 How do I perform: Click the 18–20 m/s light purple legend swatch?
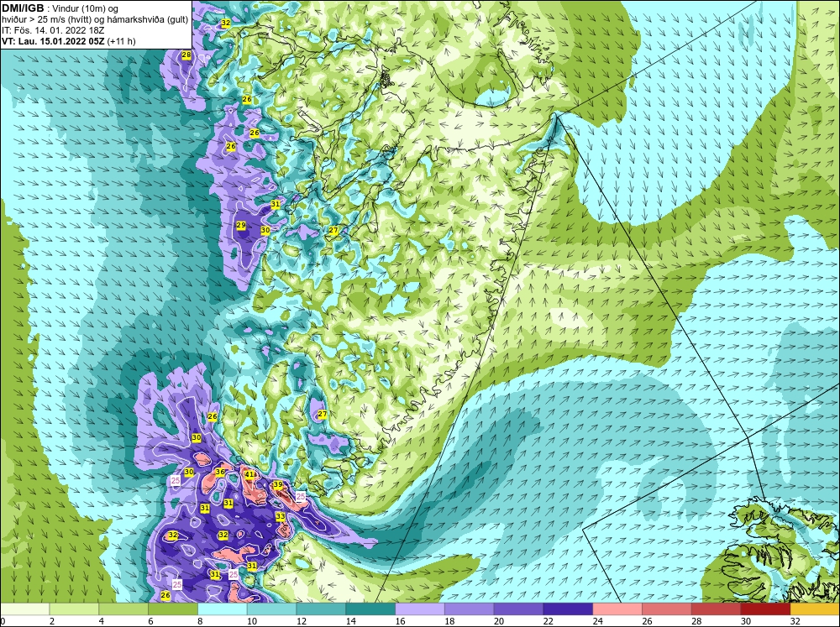(470, 609)
